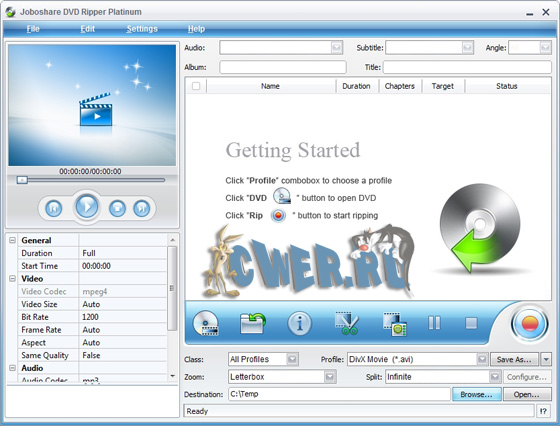The height and width of the screenshot is (426, 560).
Task: Click the preview seek slider handle
Action: [x=22, y=180]
